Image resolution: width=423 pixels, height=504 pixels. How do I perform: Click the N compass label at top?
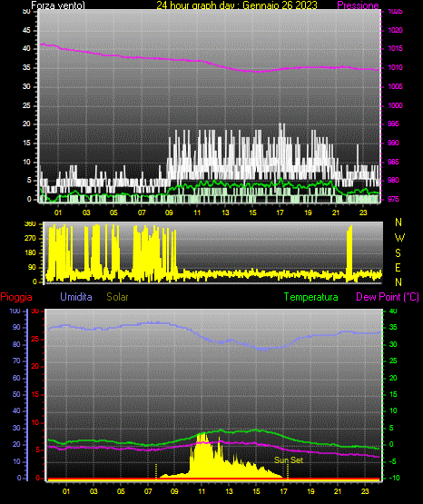(398, 222)
